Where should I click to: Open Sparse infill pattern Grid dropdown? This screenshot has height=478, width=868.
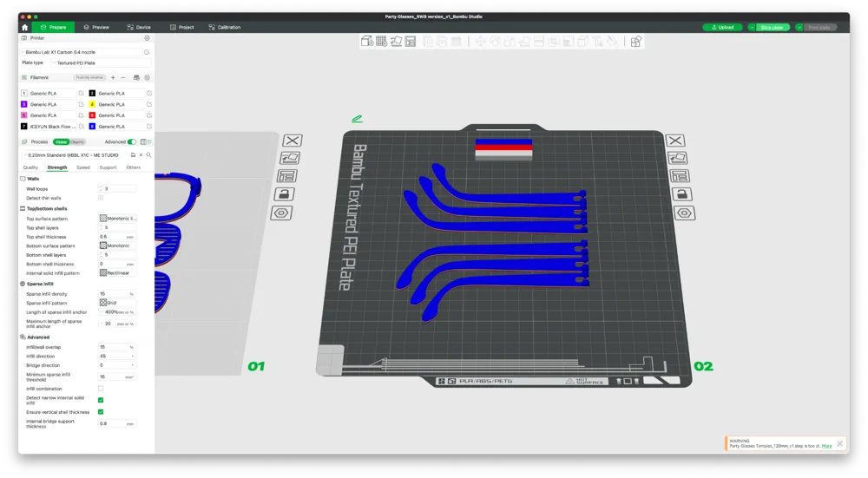(117, 303)
